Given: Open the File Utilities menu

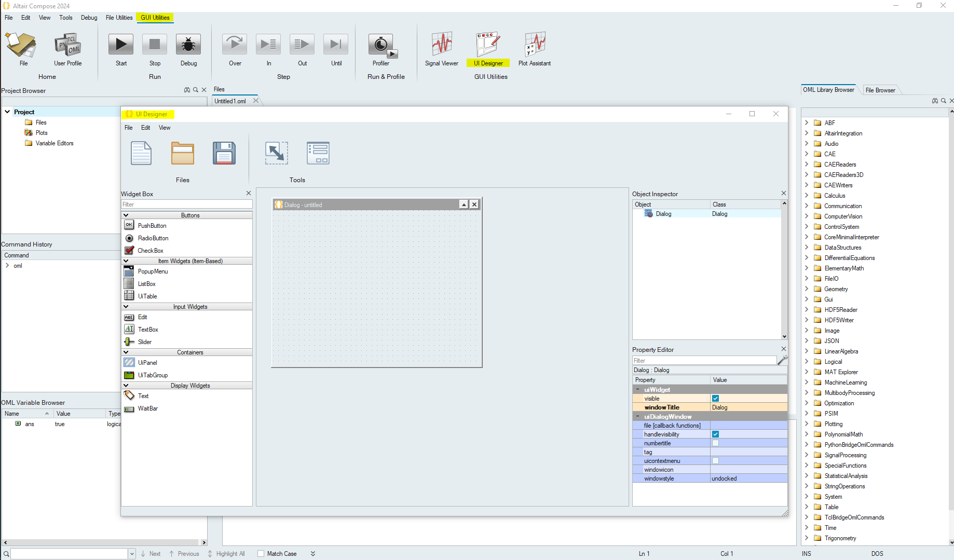Looking at the screenshot, I should 119,18.
